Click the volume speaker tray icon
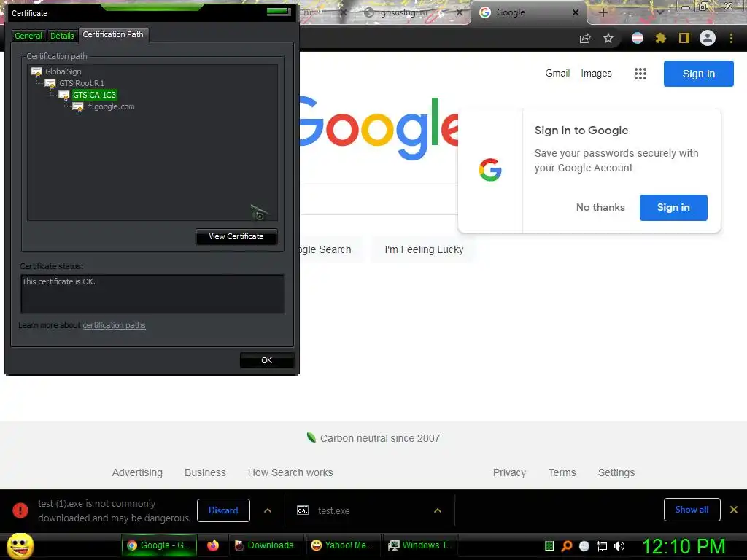 (619, 546)
